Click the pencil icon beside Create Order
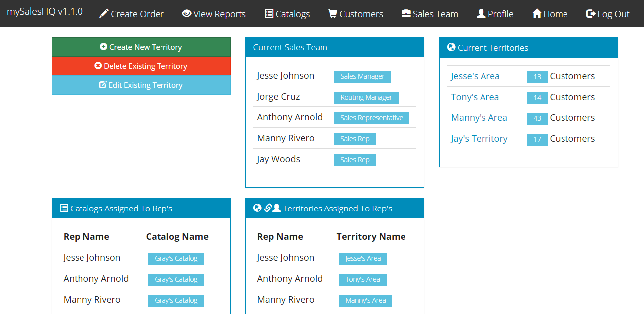 [x=104, y=14]
